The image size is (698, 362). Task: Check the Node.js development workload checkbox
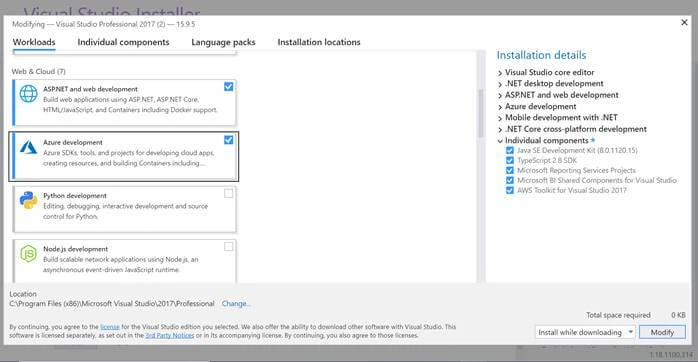pos(228,247)
